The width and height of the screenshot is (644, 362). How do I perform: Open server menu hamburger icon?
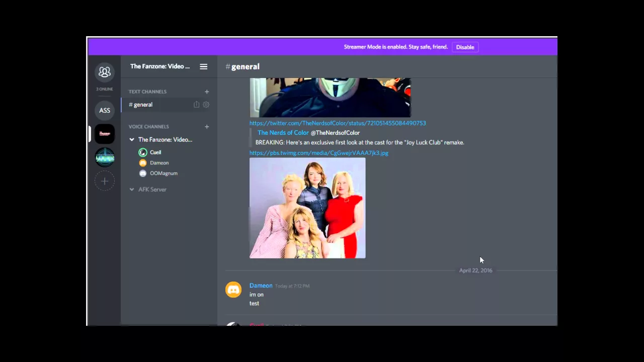click(203, 66)
